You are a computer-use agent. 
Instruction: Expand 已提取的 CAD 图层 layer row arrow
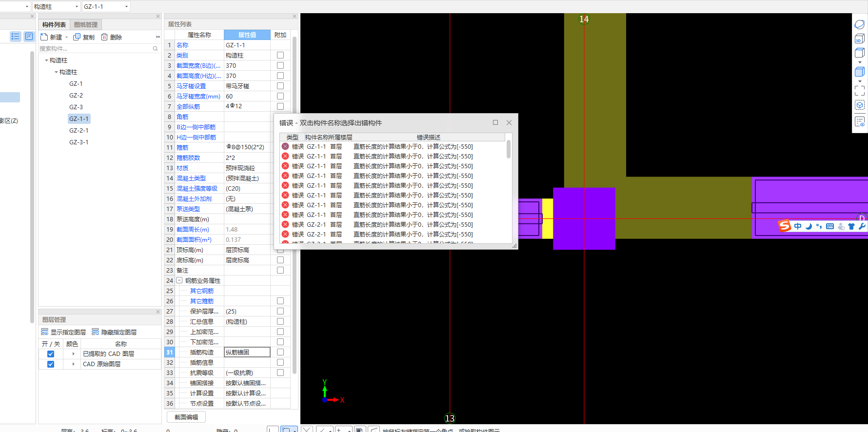[x=74, y=354]
